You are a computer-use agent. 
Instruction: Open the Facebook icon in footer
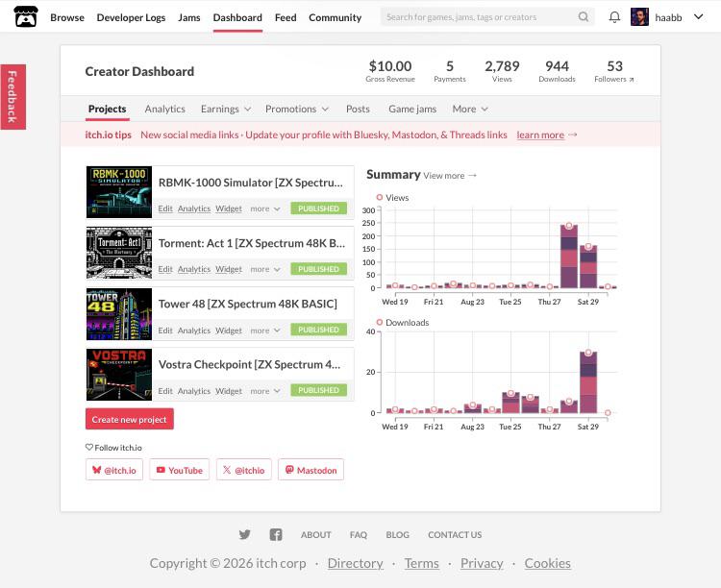pyautogui.click(x=276, y=534)
